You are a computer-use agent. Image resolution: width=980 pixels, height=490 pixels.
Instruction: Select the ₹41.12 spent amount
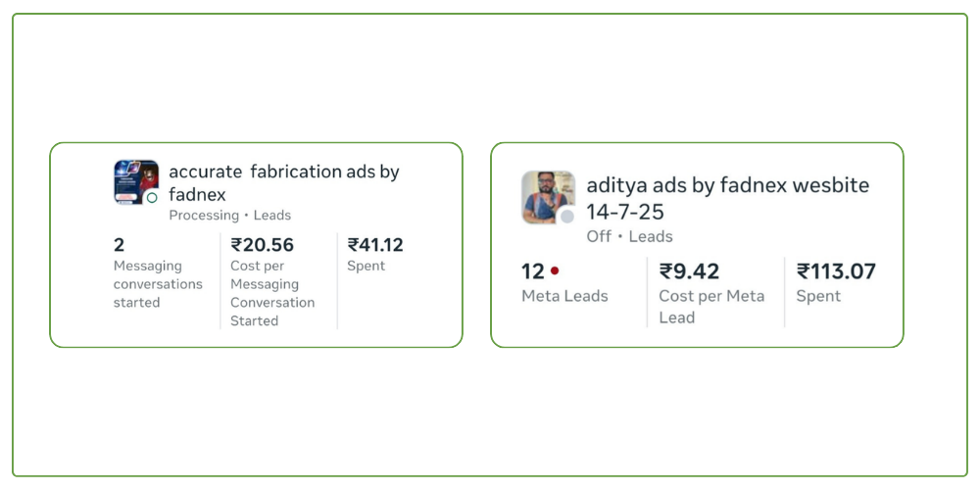(375, 245)
